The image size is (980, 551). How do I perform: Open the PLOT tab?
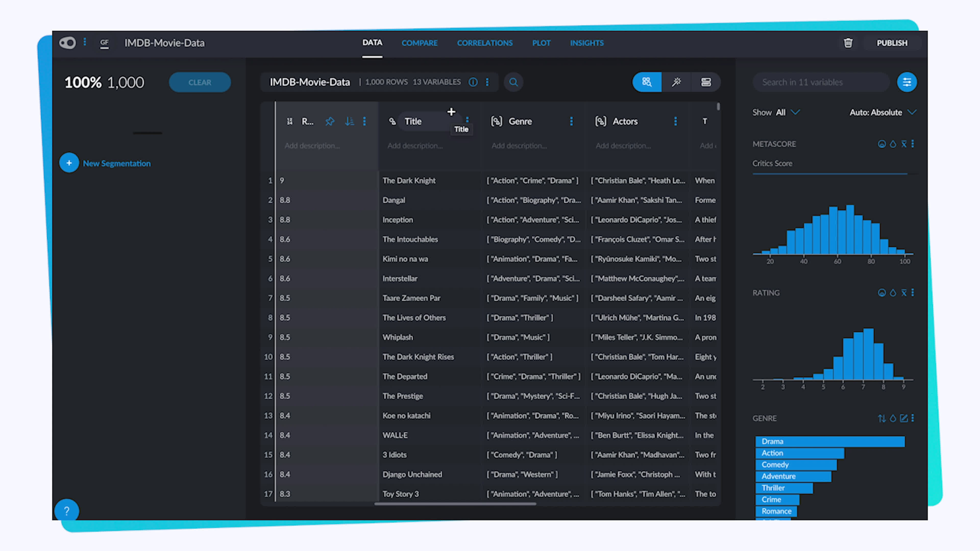point(541,43)
